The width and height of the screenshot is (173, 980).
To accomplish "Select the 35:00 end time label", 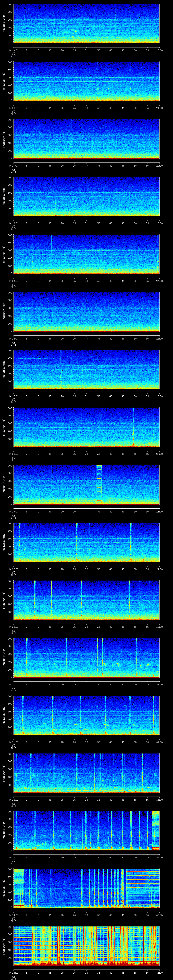I will [159, 915].
